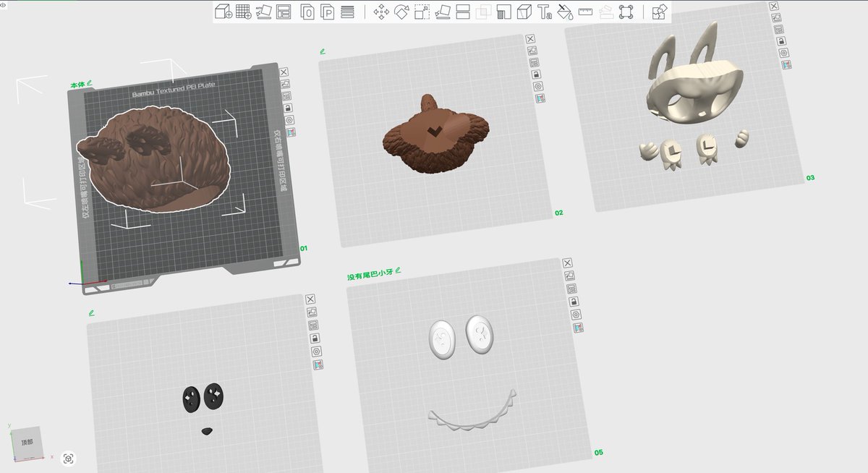Select the brown furry body model
Viewport: 868px width, 473px height.
(153, 158)
